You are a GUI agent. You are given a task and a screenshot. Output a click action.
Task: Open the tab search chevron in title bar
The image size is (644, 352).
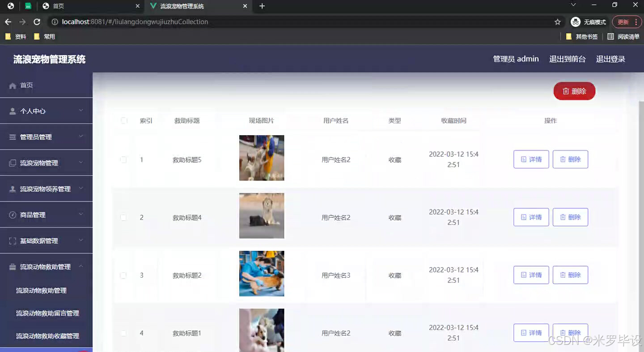[x=573, y=5]
